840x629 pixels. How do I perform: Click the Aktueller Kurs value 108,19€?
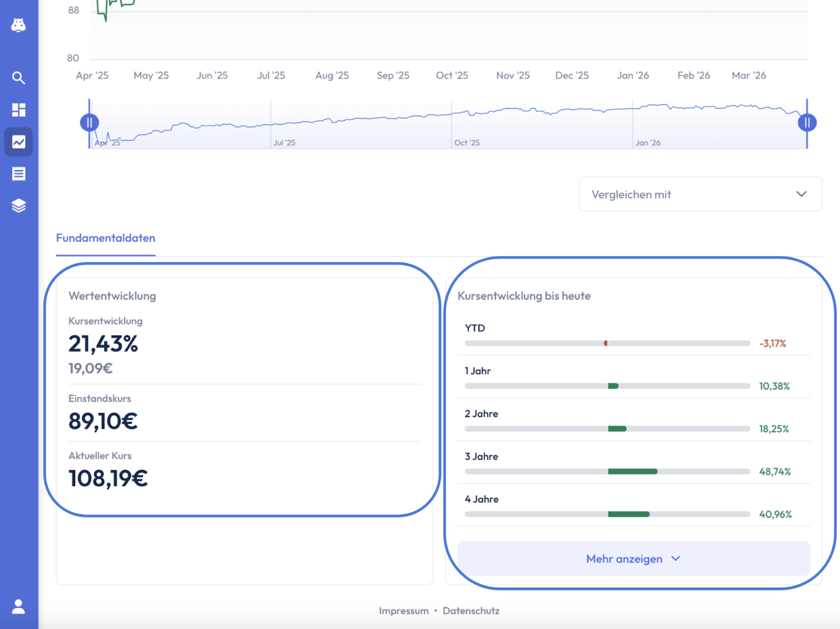(x=108, y=479)
